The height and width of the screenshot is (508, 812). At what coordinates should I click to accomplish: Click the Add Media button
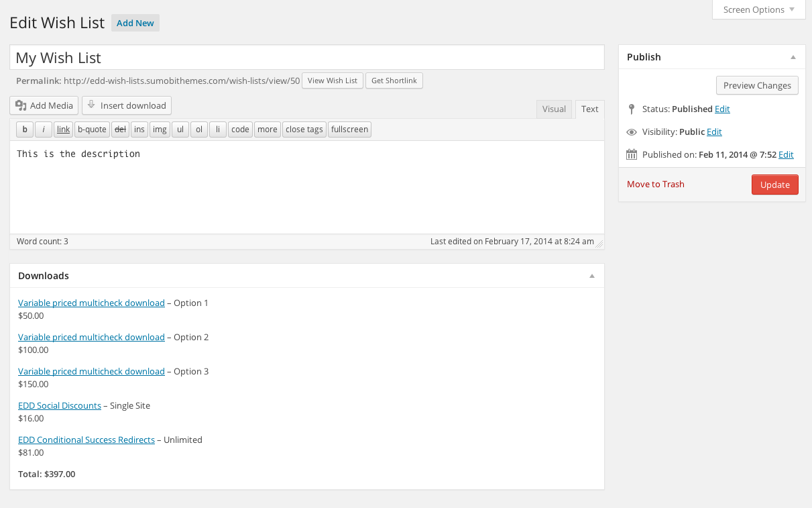(44, 105)
